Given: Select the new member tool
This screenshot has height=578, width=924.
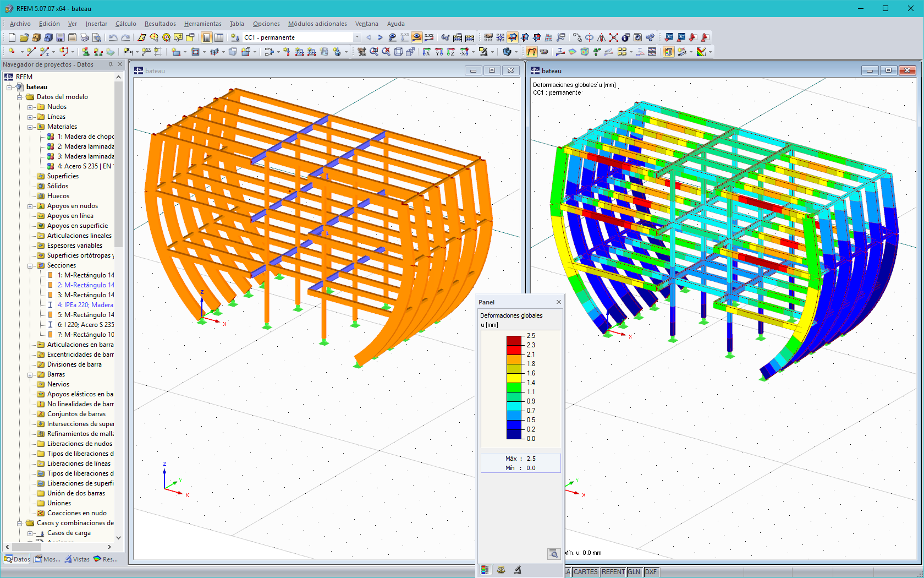Looking at the screenshot, I should coord(45,52).
